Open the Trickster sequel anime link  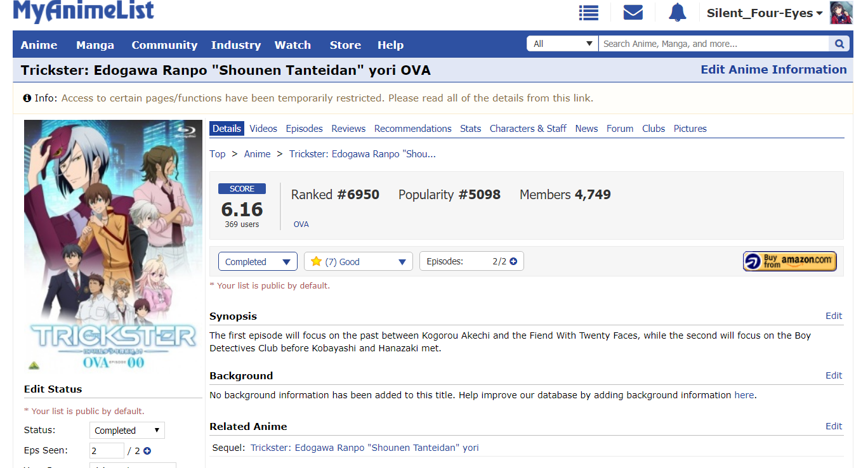(365, 448)
